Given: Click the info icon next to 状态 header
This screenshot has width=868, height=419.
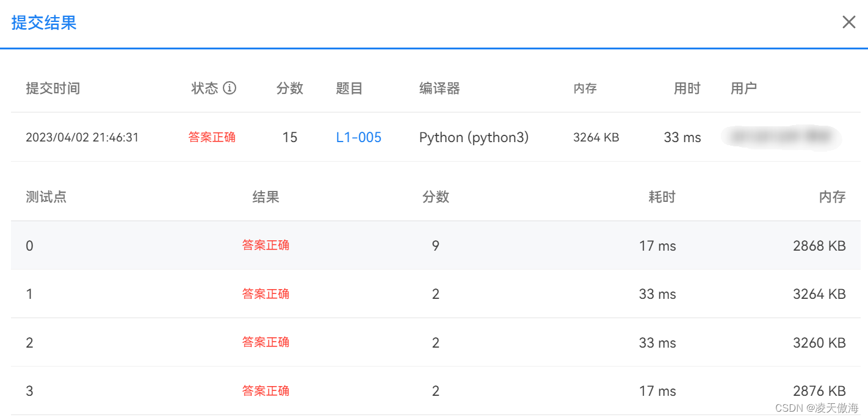Looking at the screenshot, I should pos(230,88).
